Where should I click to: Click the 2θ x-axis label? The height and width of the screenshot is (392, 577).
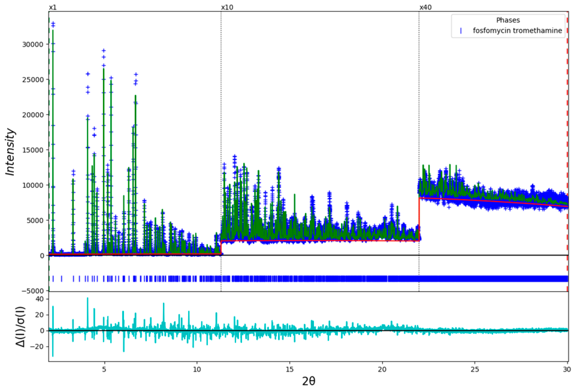tap(308, 381)
